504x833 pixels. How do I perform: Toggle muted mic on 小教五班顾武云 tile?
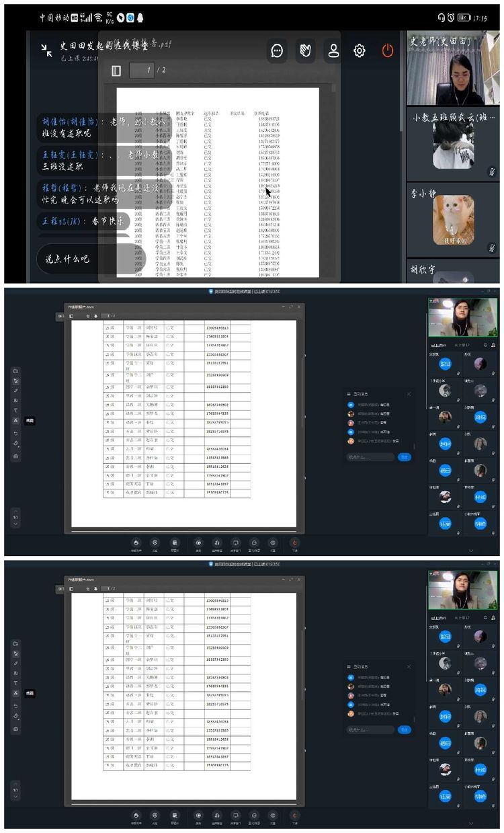tap(491, 173)
